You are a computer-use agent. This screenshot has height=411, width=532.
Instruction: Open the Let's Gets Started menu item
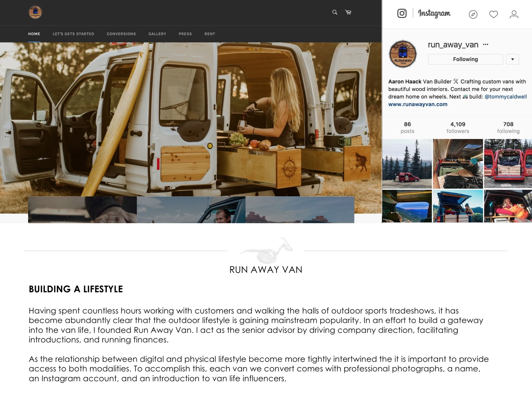point(73,34)
